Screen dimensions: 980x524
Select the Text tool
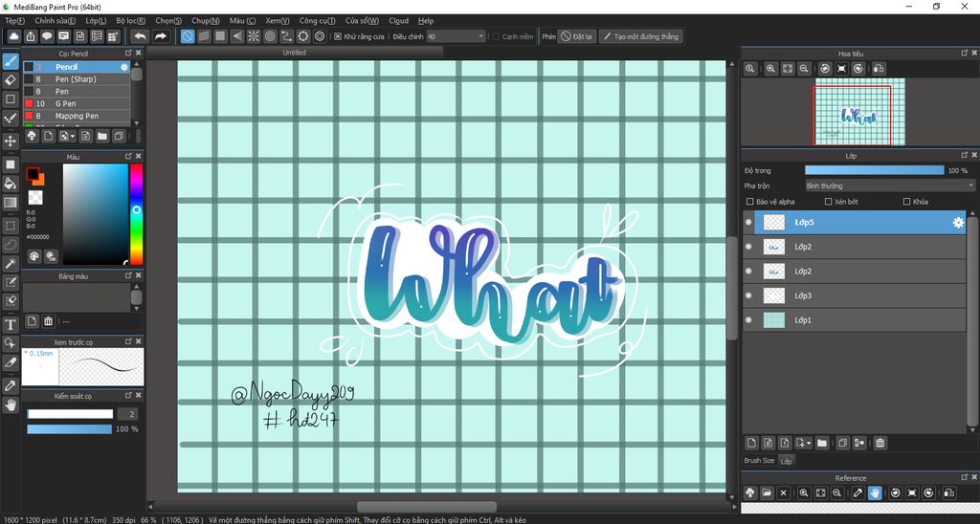pos(10,325)
